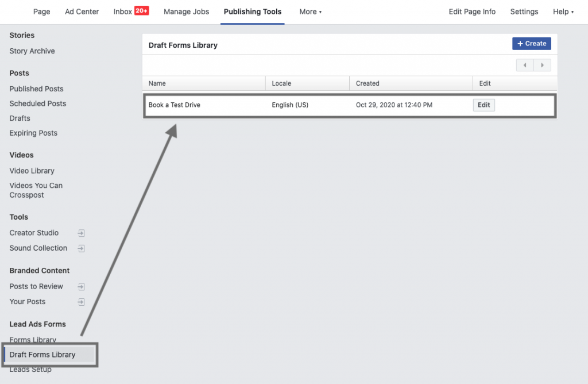Image resolution: width=588 pixels, height=384 pixels.
Task: Click the Draft Forms Library panel heading
Action: click(183, 45)
